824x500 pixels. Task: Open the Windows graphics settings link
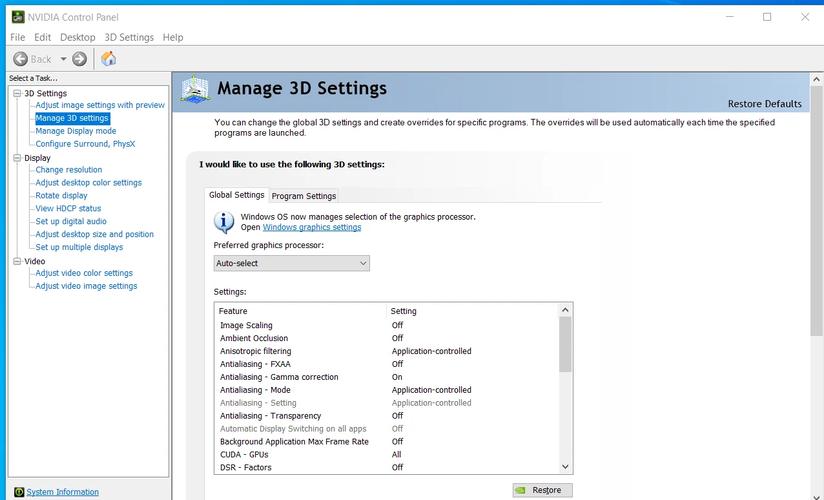pyautogui.click(x=311, y=227)
